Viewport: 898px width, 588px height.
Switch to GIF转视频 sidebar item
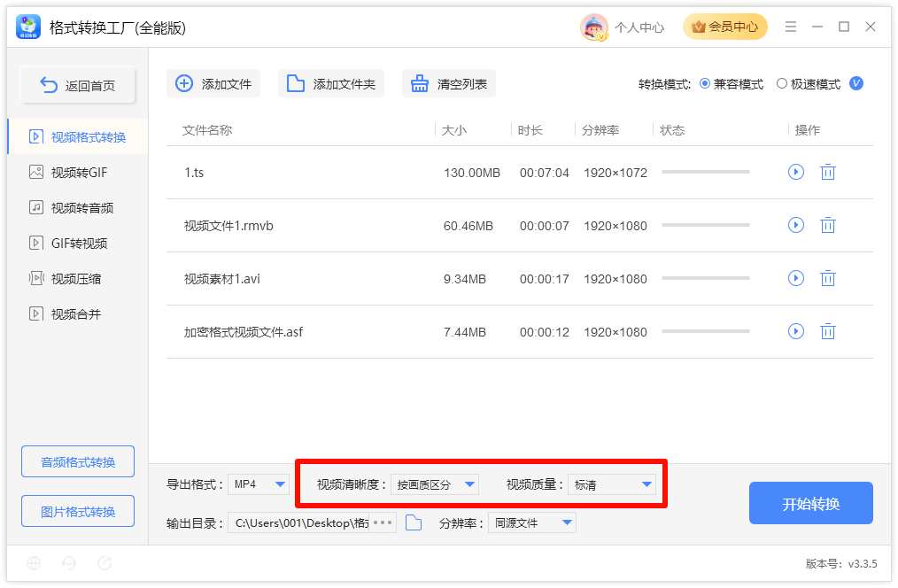tap(78, 244)
